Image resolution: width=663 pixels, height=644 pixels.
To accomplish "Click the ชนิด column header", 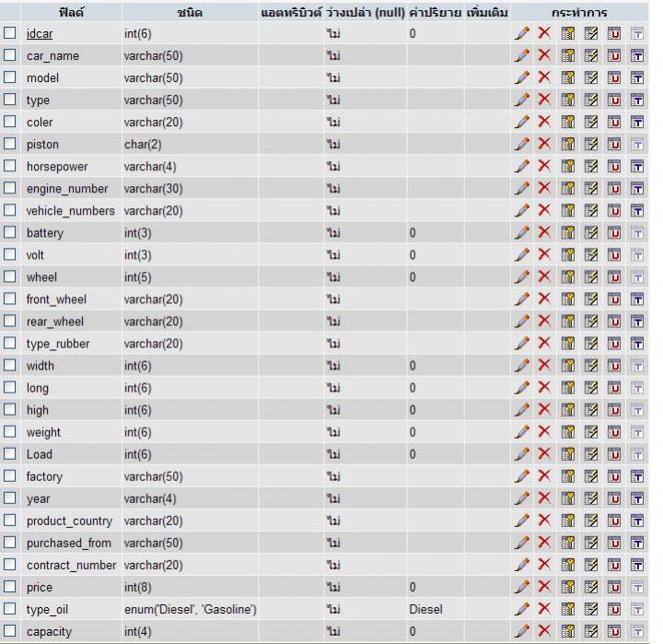I will pyautogui.click(x=190, y=13).
